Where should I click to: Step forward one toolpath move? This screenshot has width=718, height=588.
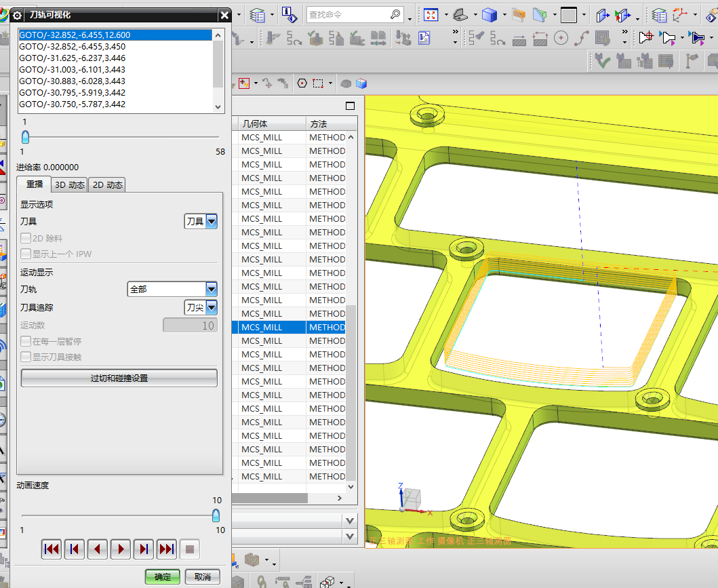pos(144,549)
